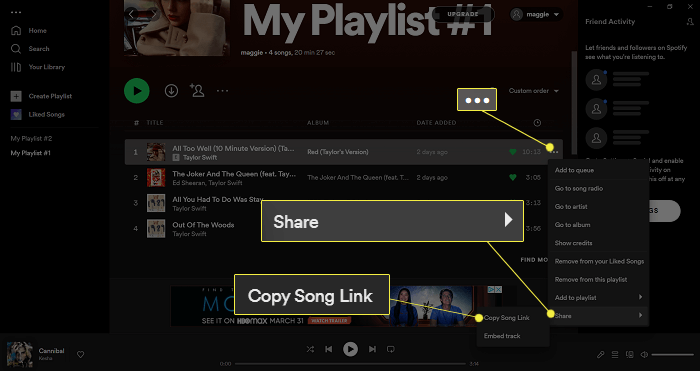
Task: Like the current song Cannibal
Action: [80, 354]
